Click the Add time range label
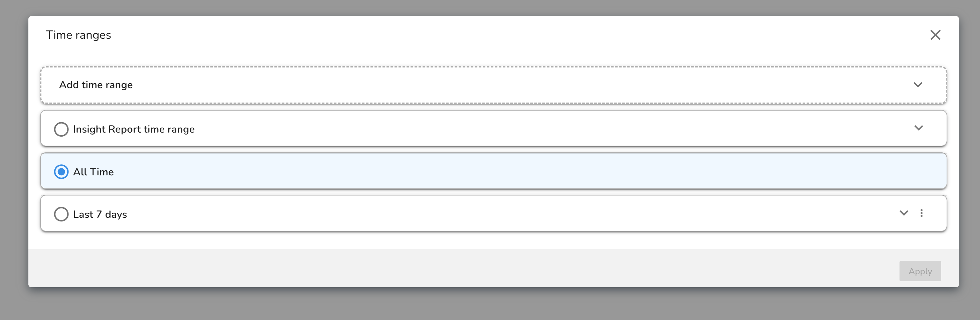The height and width of the screenshot is (320, 980). (x=96, y=85)
